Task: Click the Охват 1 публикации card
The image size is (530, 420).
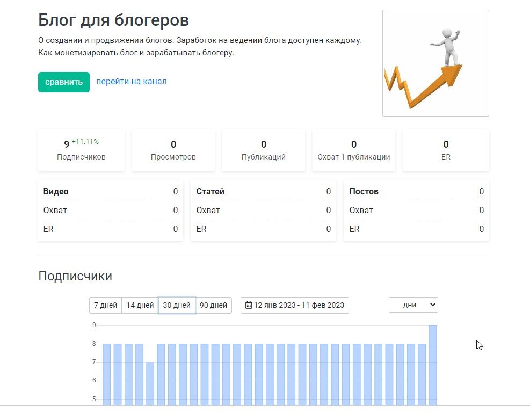Action: point(353,150)
